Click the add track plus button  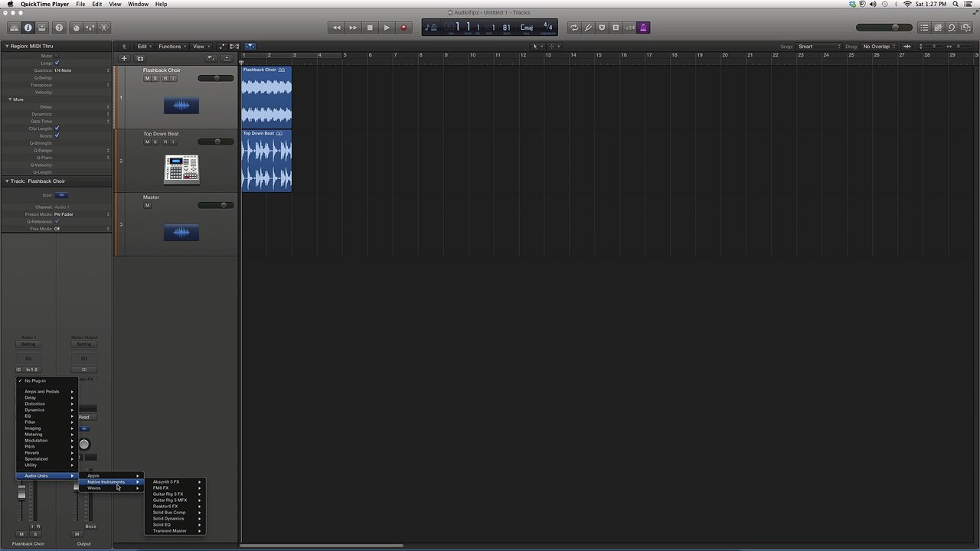point(124,58)
